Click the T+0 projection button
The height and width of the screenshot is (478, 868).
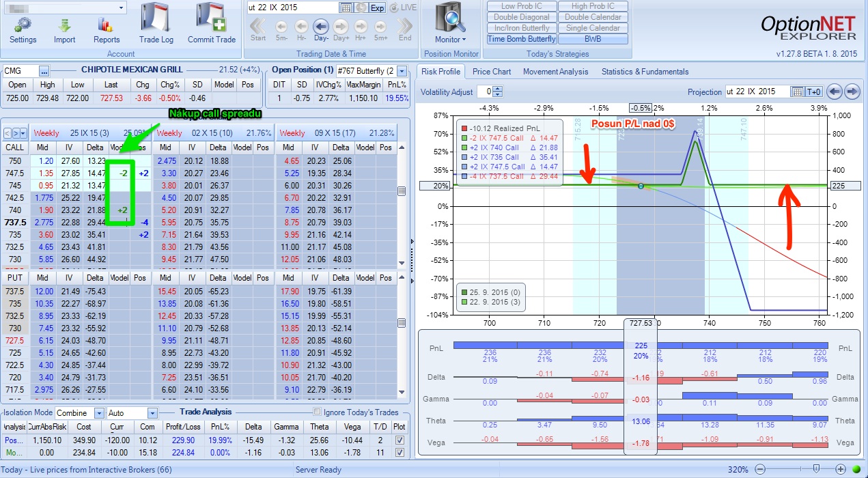814,92
